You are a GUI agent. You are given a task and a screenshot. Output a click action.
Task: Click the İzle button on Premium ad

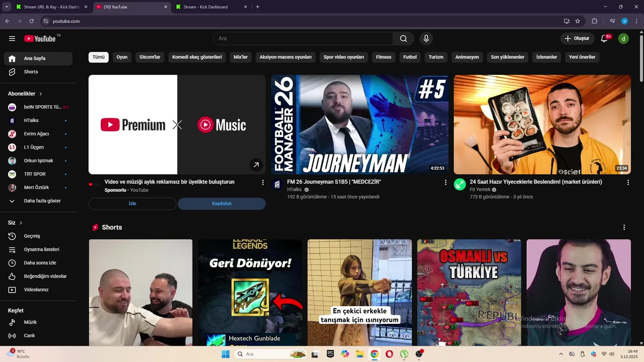132,204
